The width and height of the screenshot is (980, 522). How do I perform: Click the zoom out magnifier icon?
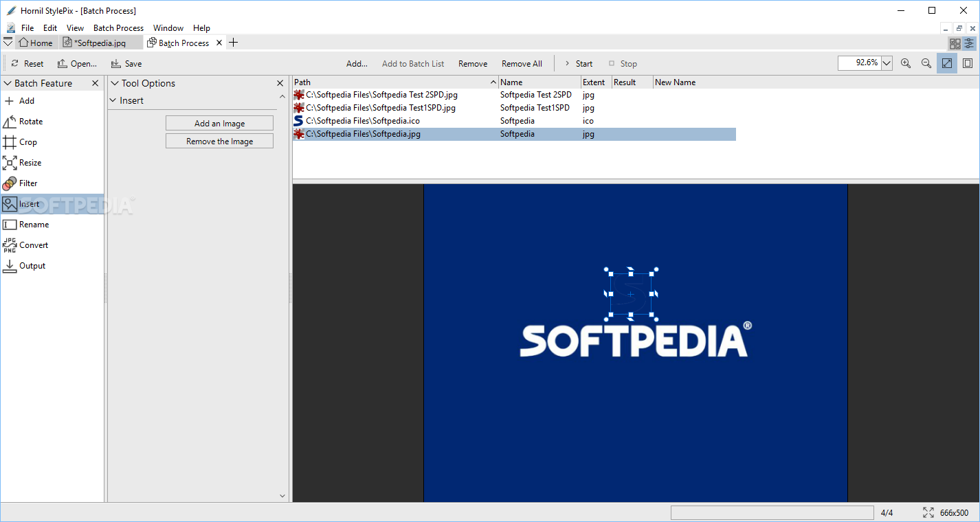[926, 63]
